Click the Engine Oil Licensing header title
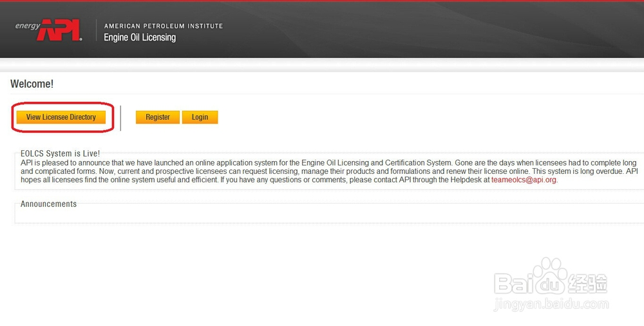The height and width of the screenshot is (326, 644). (140, 37)
